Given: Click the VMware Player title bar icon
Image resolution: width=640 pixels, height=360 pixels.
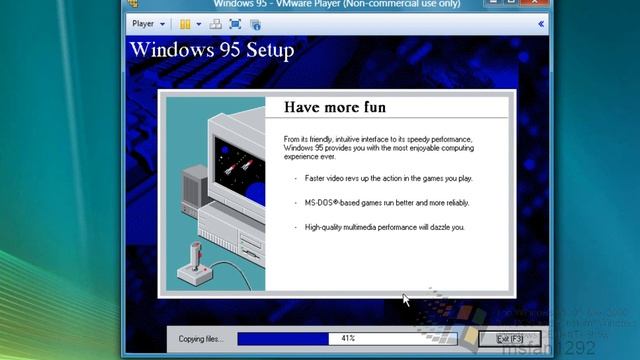Looking at the screenshot, I should click(x=133, y=4).
